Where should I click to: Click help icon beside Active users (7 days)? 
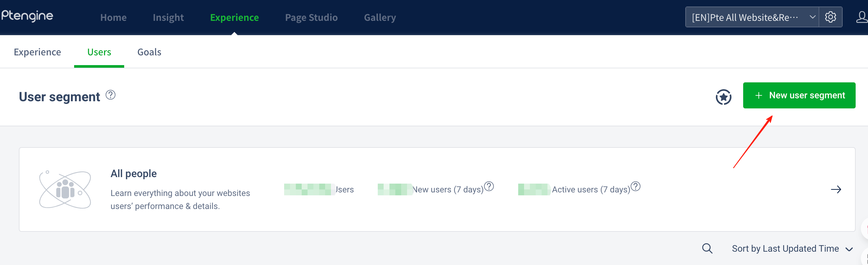[636, 186]
